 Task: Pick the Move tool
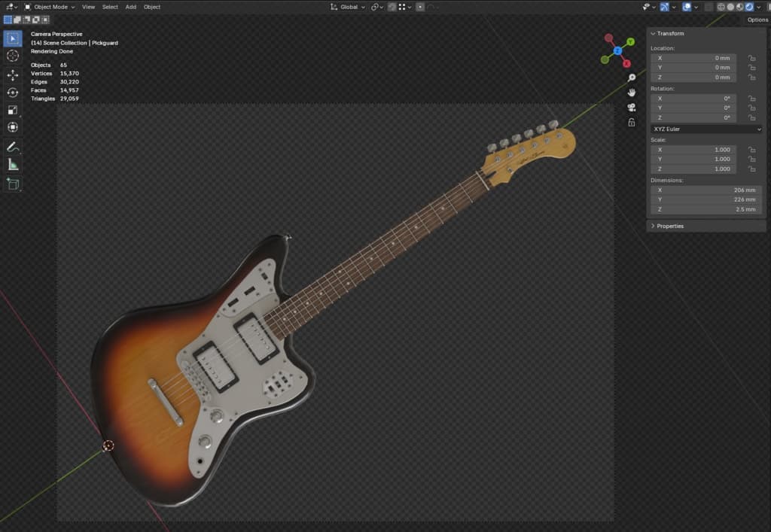(13, 75)
